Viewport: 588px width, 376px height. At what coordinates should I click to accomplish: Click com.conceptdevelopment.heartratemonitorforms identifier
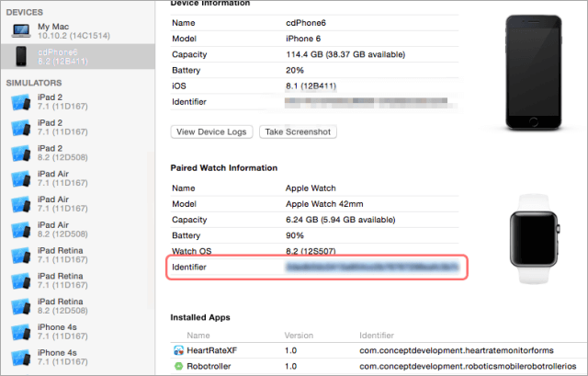click(457, 350)
